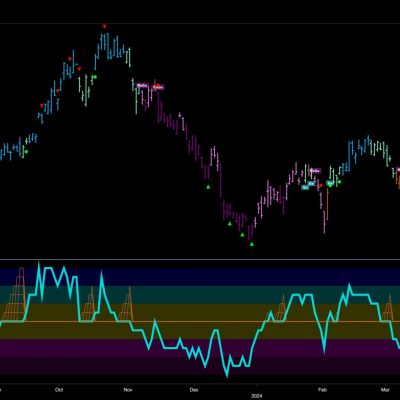Click the divider between price and oscillator panels
400x400 pixels.
(x=200, y=259)
